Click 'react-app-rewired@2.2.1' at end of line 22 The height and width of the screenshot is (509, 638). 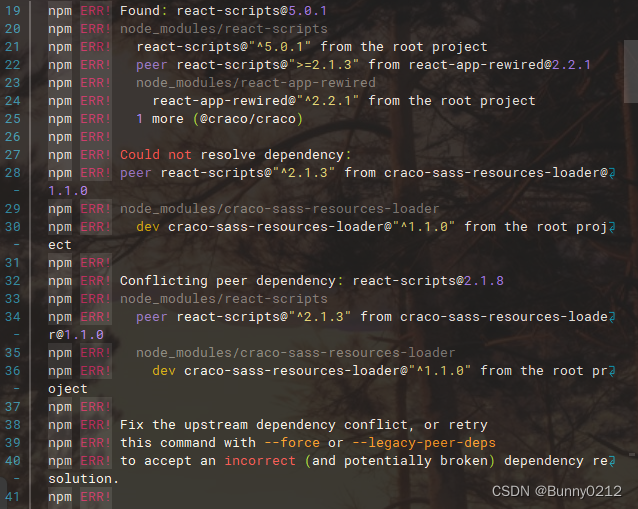500,65
